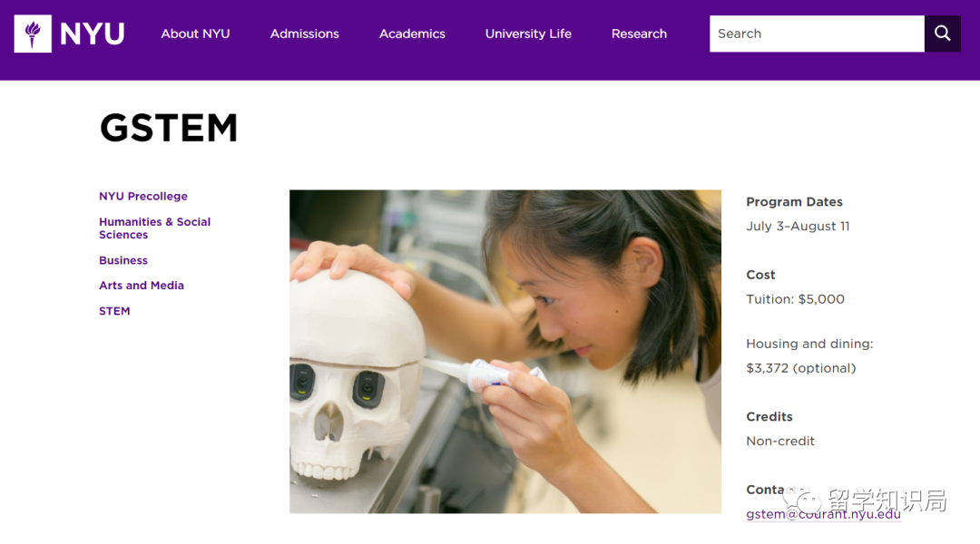Open the University Life menu
Screen dimensions: 980x544
528,34
